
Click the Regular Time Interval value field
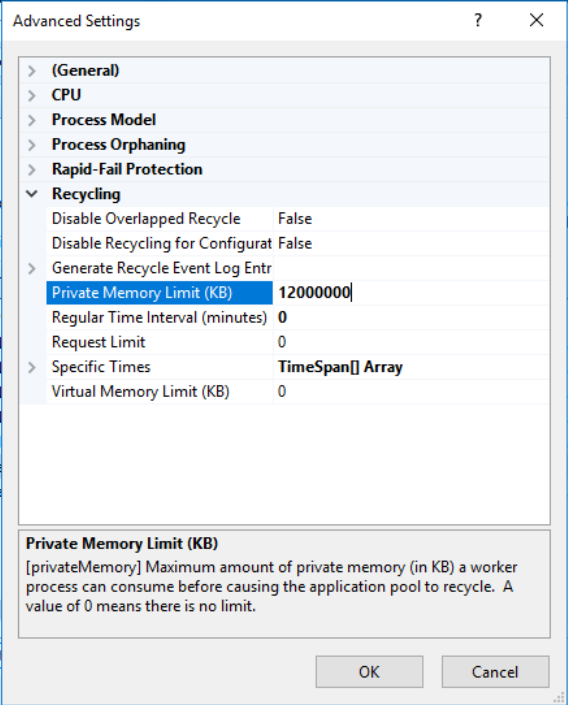pyautogui.click(x=411, y=318)
